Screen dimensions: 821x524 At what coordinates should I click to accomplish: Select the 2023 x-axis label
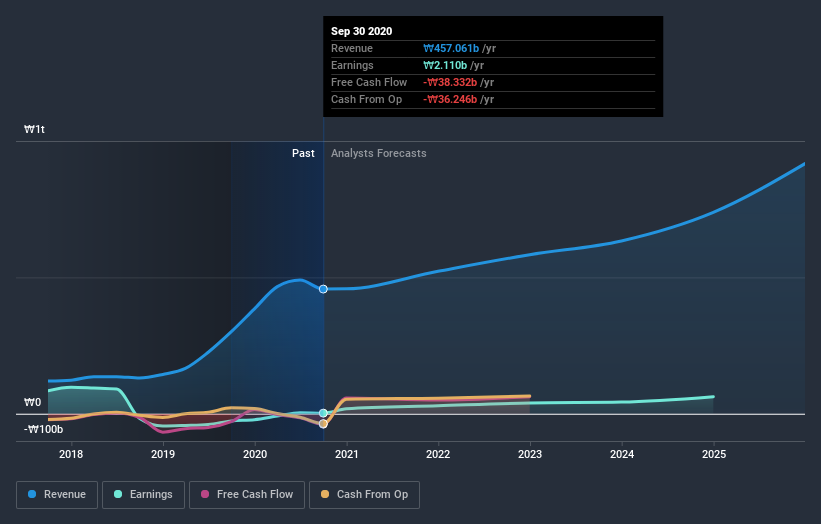point(530,454)
